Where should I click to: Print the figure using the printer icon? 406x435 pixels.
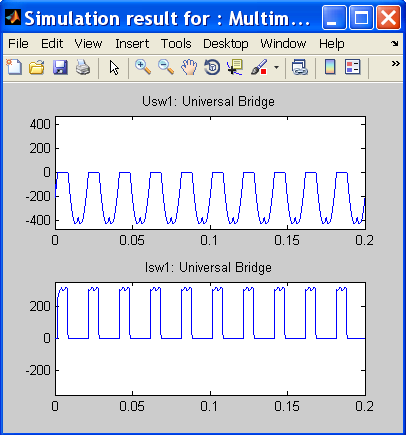coord(83,67)
